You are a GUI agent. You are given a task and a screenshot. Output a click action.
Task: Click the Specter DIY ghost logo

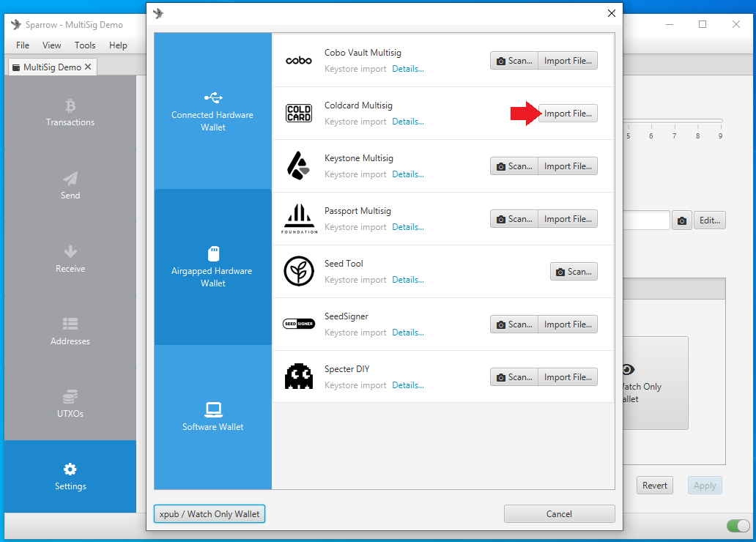click(x=299, y=376)
